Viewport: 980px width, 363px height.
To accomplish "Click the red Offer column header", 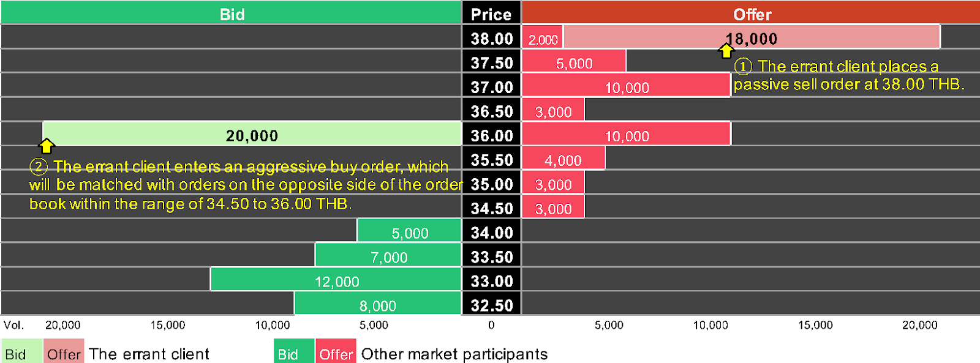I will tap(751, 13).
